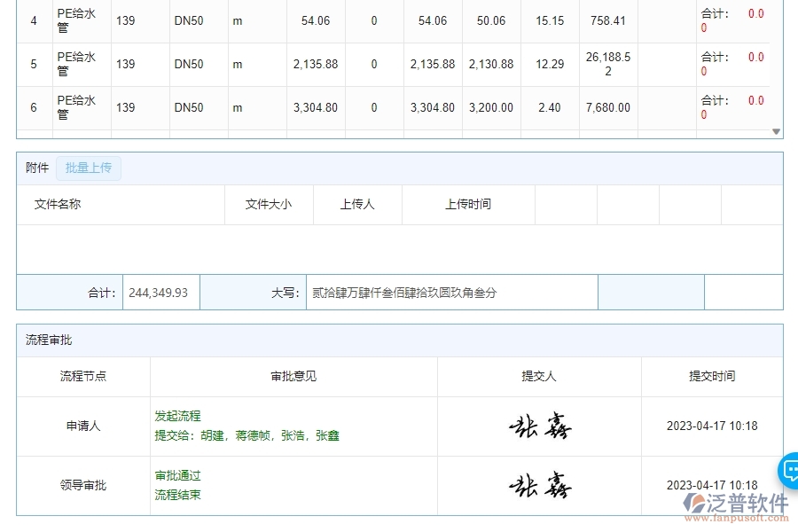Click the table scrollbar down arrow
The image size is (798, 532).
[x=778, y=130]
